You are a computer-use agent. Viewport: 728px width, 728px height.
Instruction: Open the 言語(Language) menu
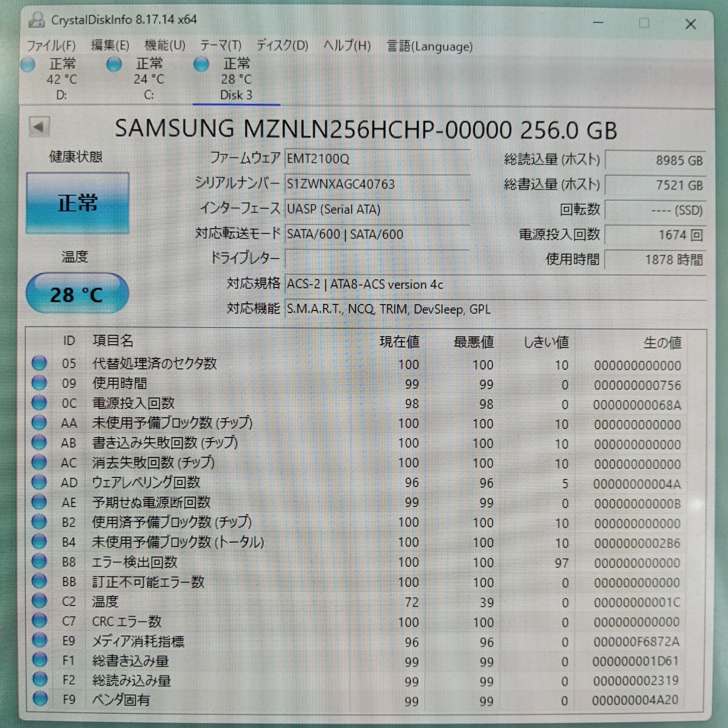430,46
